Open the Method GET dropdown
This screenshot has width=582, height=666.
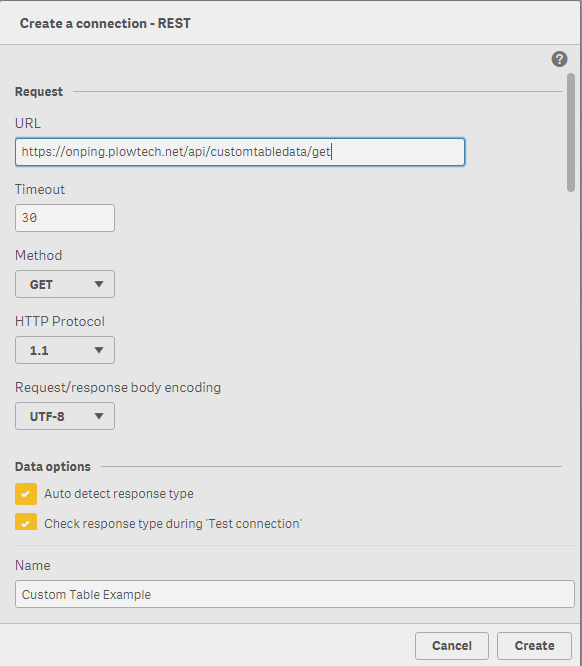click(x=65, y=284)
